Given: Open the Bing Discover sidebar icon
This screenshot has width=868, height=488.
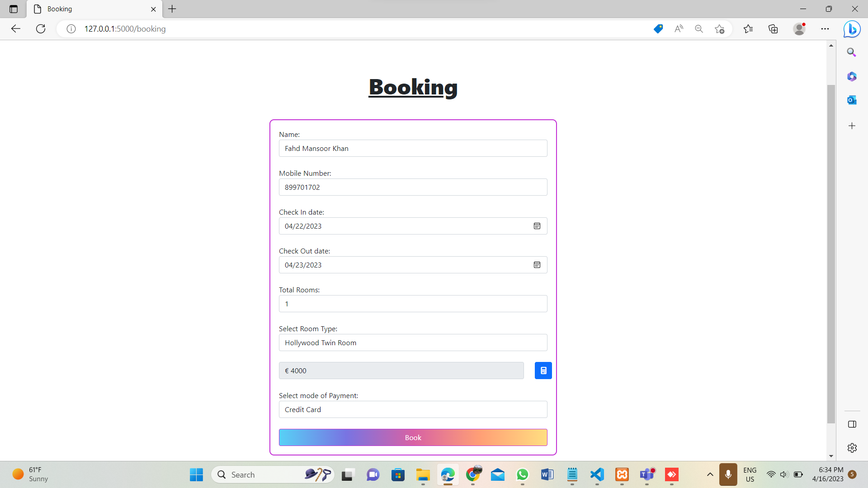Looking at the screenshot, I should tap(852, 29).
